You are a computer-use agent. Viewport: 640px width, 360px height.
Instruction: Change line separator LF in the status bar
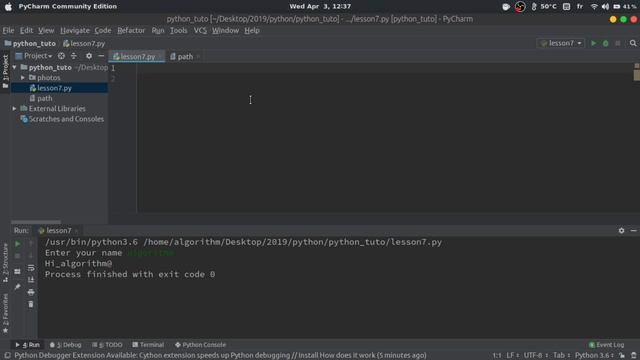[x=512, y=356]
